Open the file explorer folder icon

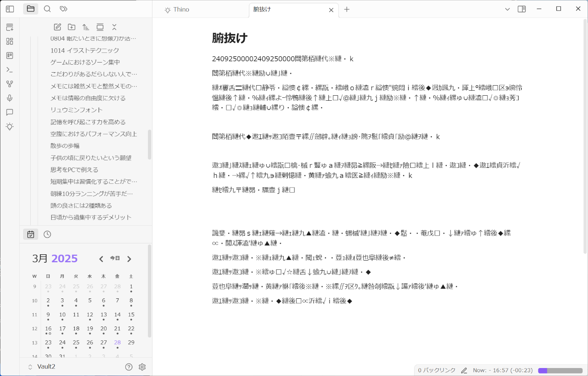(31, 9)
